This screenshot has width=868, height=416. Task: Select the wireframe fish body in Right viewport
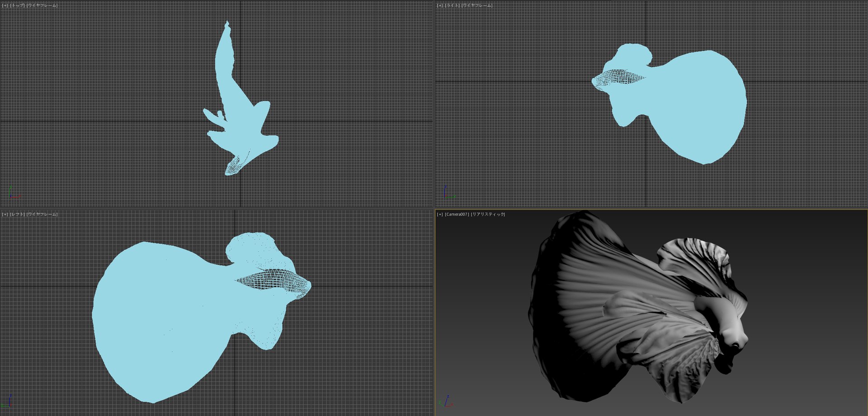click(618, 79)
